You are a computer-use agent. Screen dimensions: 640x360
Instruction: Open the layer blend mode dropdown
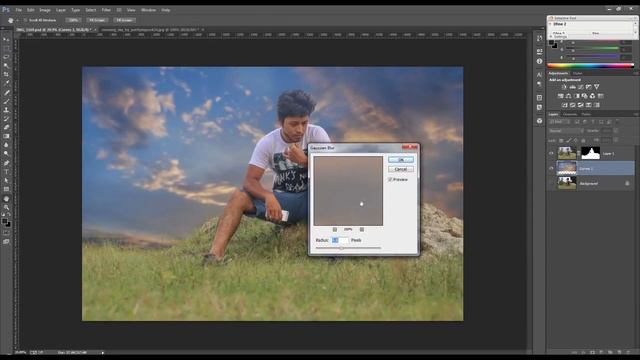coord(566,131)
